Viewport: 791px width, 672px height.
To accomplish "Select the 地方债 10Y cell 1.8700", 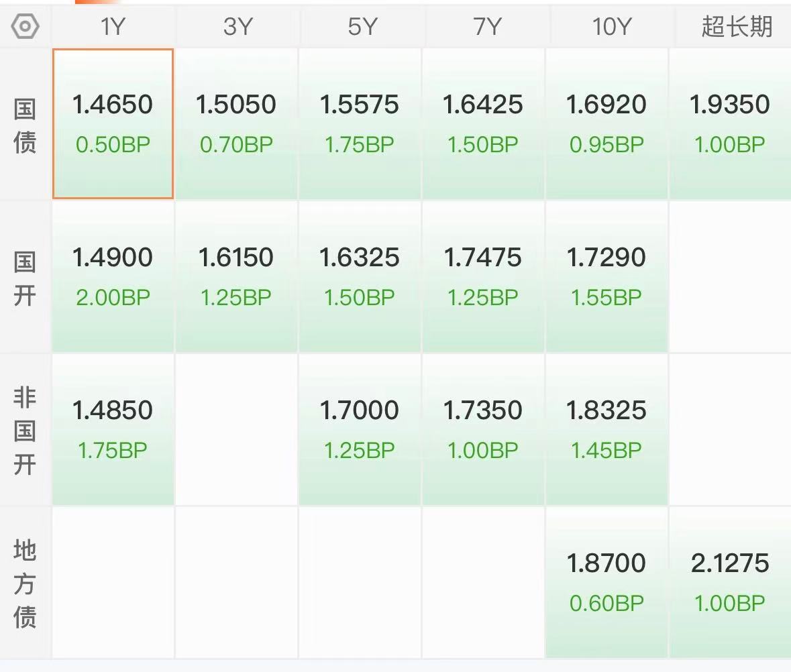I will (x=607, y=582).
